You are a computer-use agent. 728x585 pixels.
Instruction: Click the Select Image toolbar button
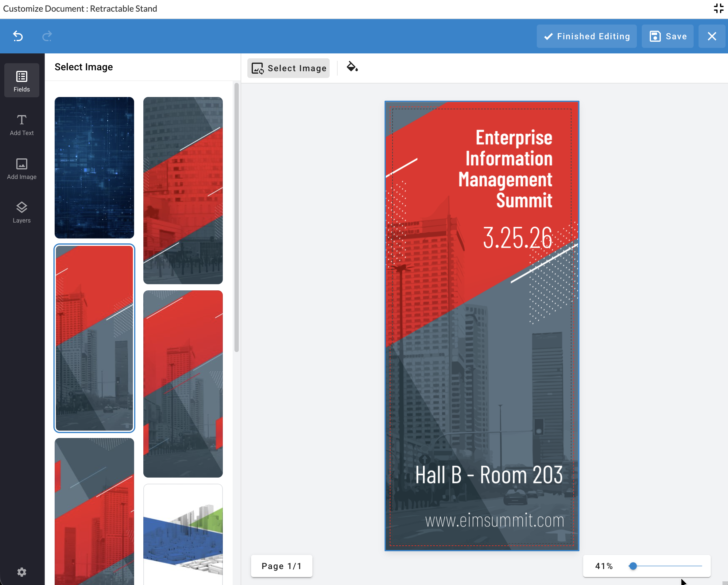288,68
